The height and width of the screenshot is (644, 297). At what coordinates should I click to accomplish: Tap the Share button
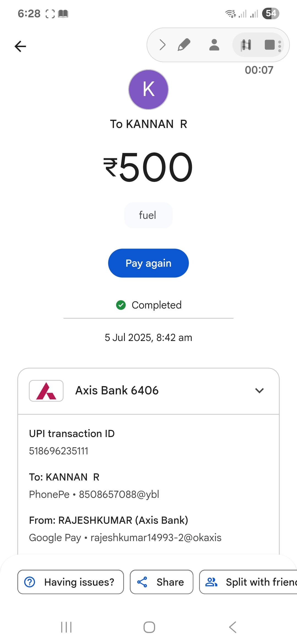tap(162, 582)
